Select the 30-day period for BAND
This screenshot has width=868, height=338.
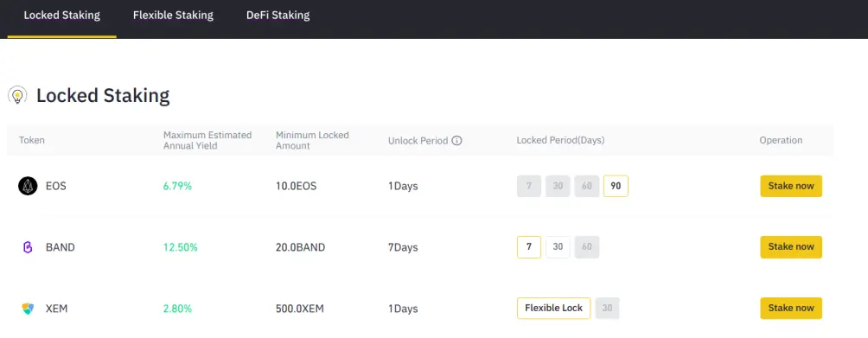coord(558,247)
